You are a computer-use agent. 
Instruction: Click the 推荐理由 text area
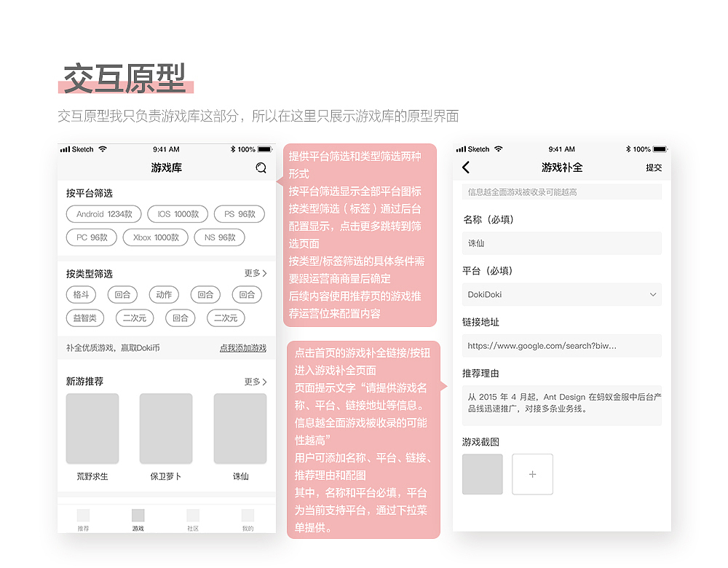(562, 406)
